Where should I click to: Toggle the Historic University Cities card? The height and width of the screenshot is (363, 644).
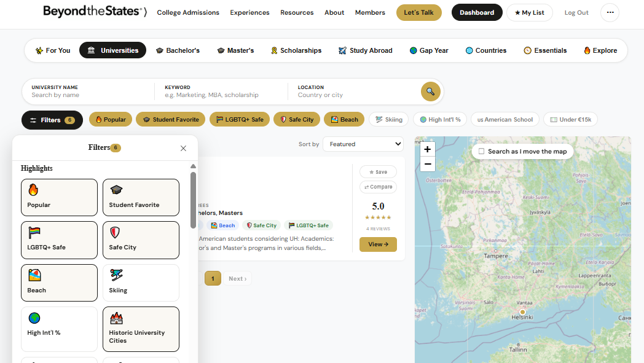click(141, 329)
